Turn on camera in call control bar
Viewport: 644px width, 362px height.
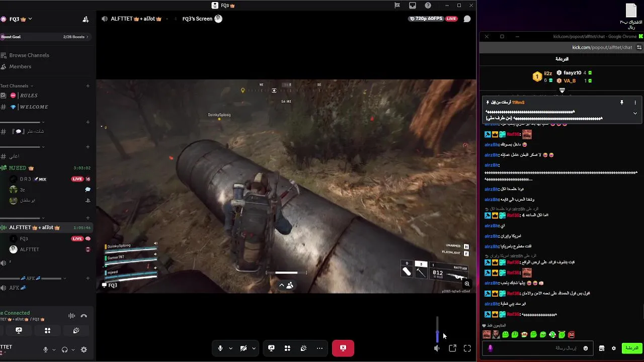point(244,348)
